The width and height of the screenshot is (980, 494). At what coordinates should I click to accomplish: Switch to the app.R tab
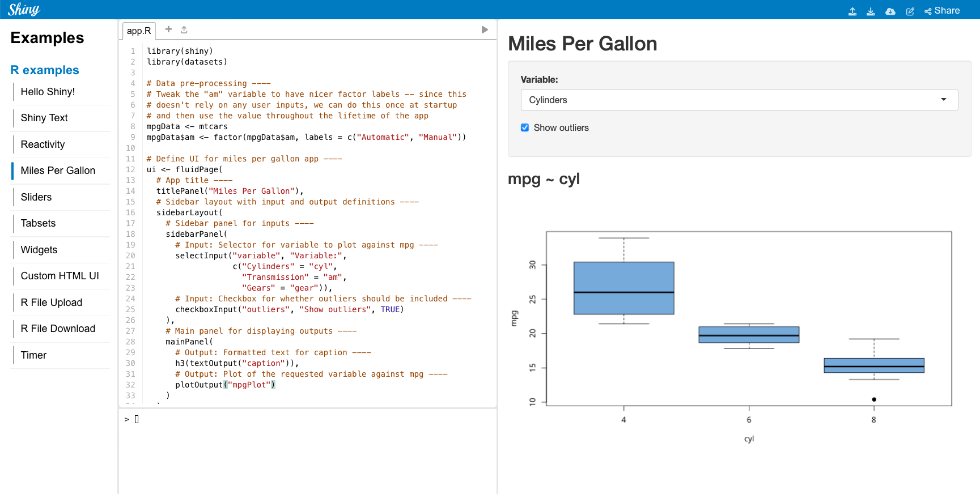click(139, 31)
